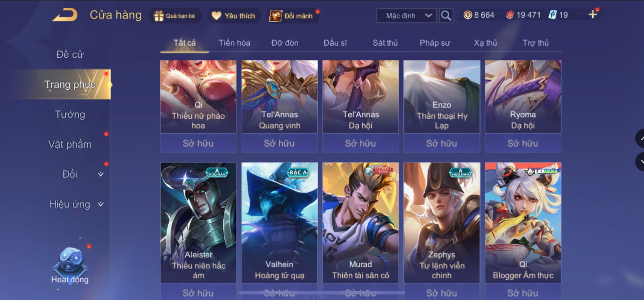The image size is (644, 300).
Task: Switch to the Sát thủ tab
Action: [x=385, y=43]
